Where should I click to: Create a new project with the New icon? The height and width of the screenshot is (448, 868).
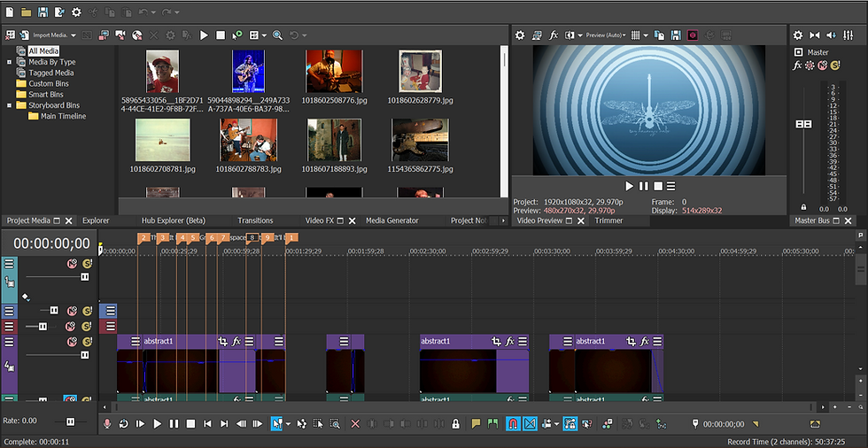click(x=10, y=12)
